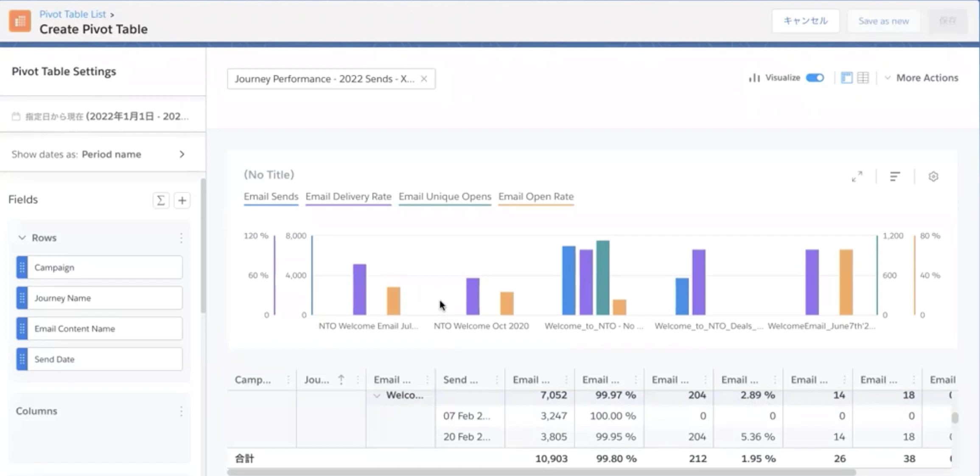Click the plus add field icon
This screenshot has width=980, height=476.
tap(182, 200)
